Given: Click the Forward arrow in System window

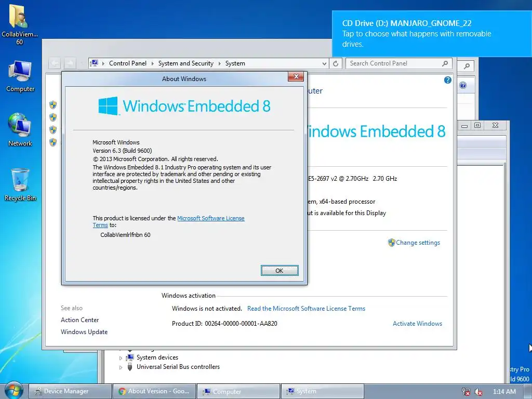Looking at the screenshot, I should 70,63.
